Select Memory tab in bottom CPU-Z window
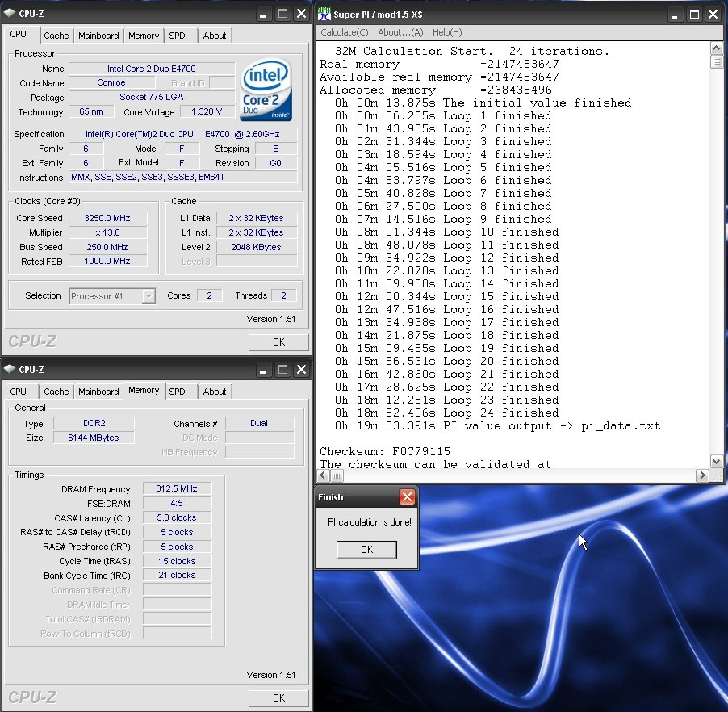This screenshot has height=712, width=728. coord(144,391)
